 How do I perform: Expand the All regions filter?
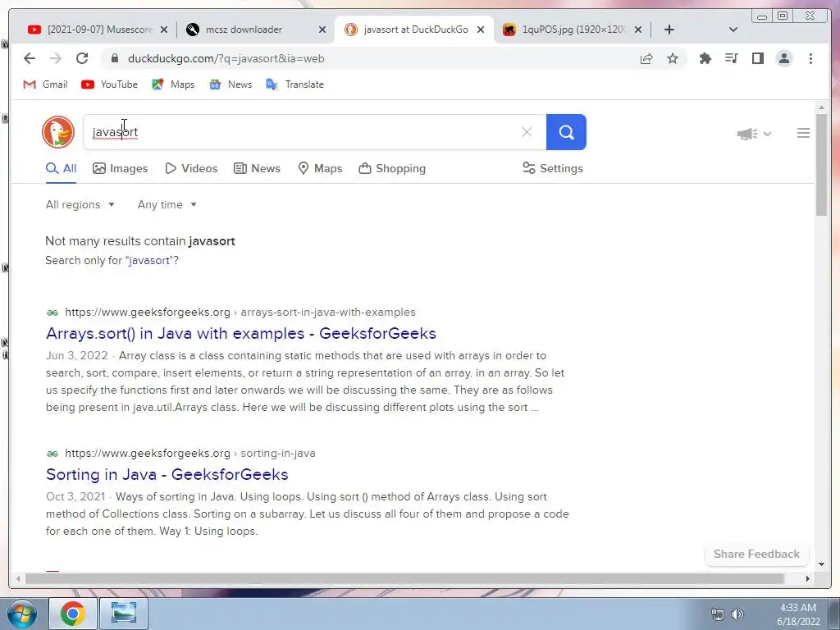coord(80,204)
